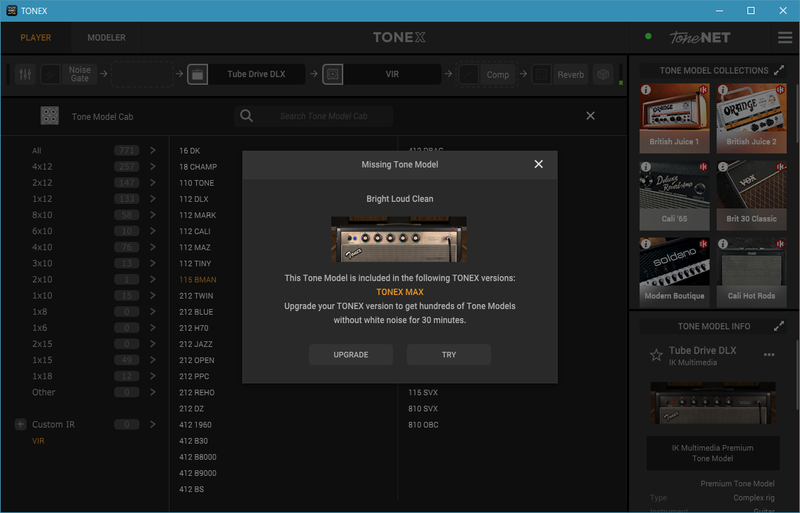Open the hamburger menu
The width and height of the screenshot is (800, 513).
click(785, 37)
